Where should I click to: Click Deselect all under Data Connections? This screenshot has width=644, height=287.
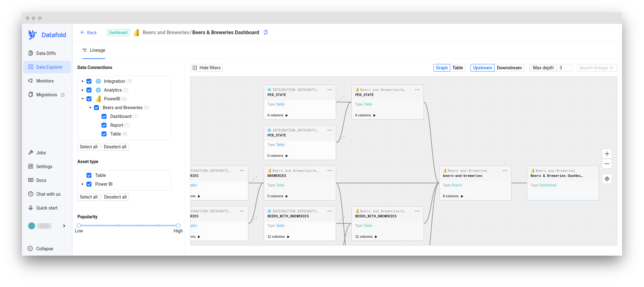click(x=115, y=147)
